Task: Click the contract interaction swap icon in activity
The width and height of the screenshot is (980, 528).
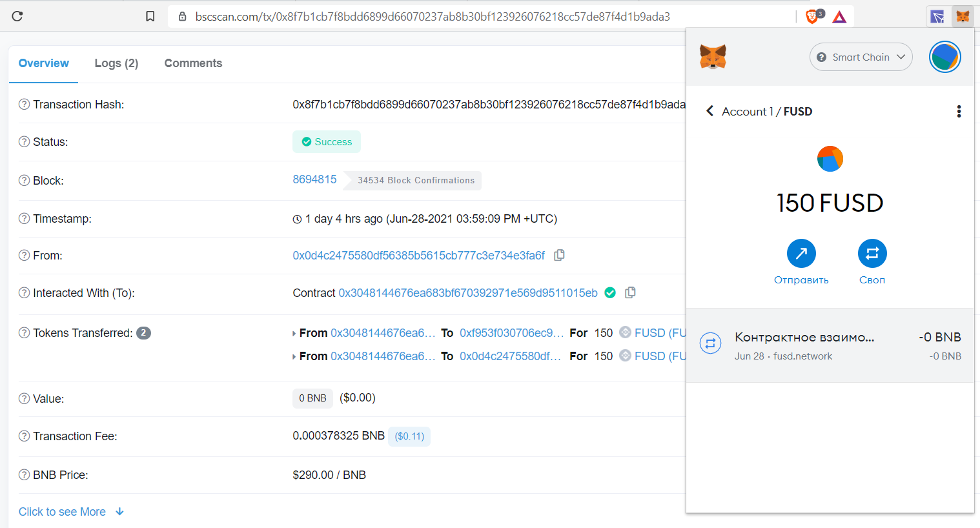Action: 710,343
